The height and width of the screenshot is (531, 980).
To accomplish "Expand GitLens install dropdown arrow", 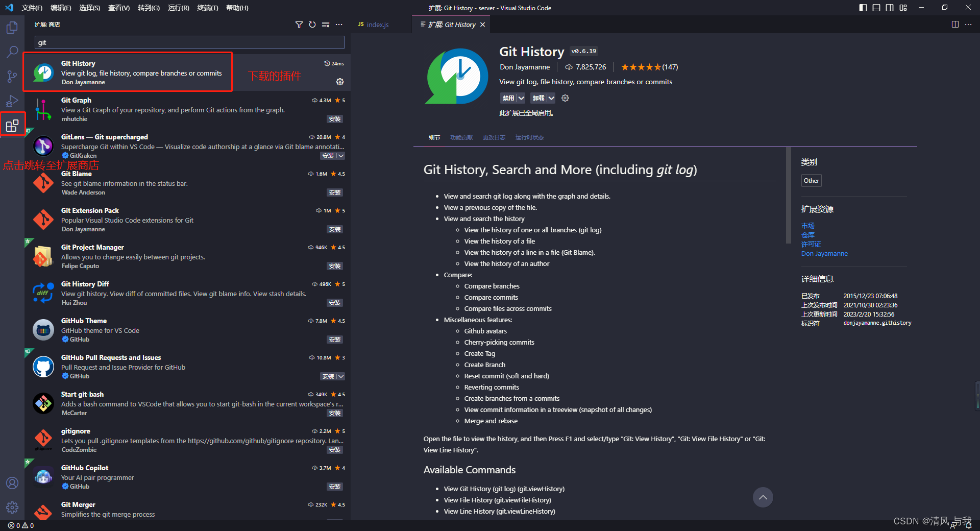I will pos(341,156).
